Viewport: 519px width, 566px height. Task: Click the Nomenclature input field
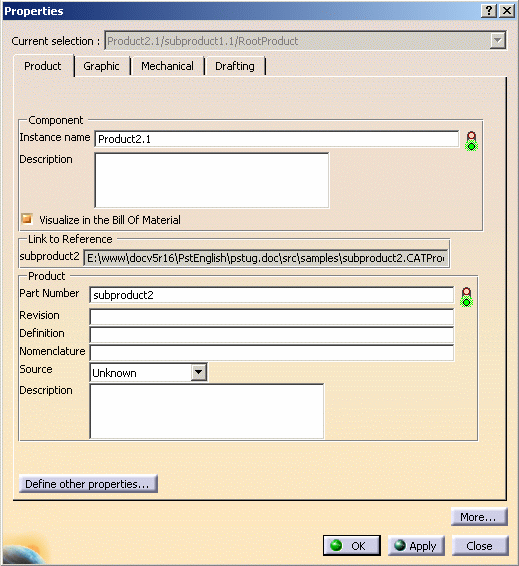tap(271, 353)
